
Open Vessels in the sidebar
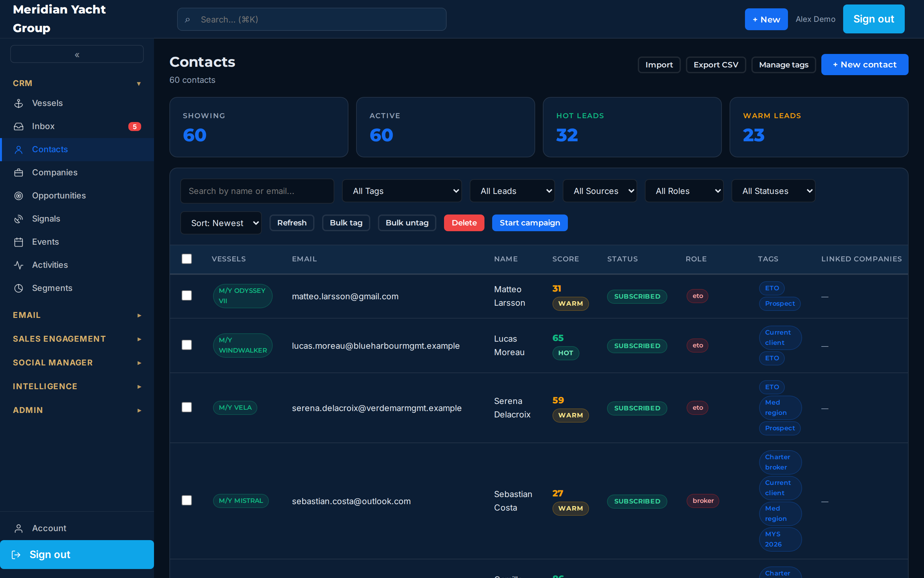point(77,103)
